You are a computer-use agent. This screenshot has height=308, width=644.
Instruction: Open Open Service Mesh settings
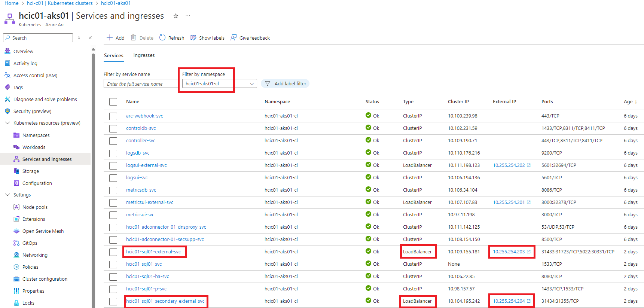(x=43, y=231)
